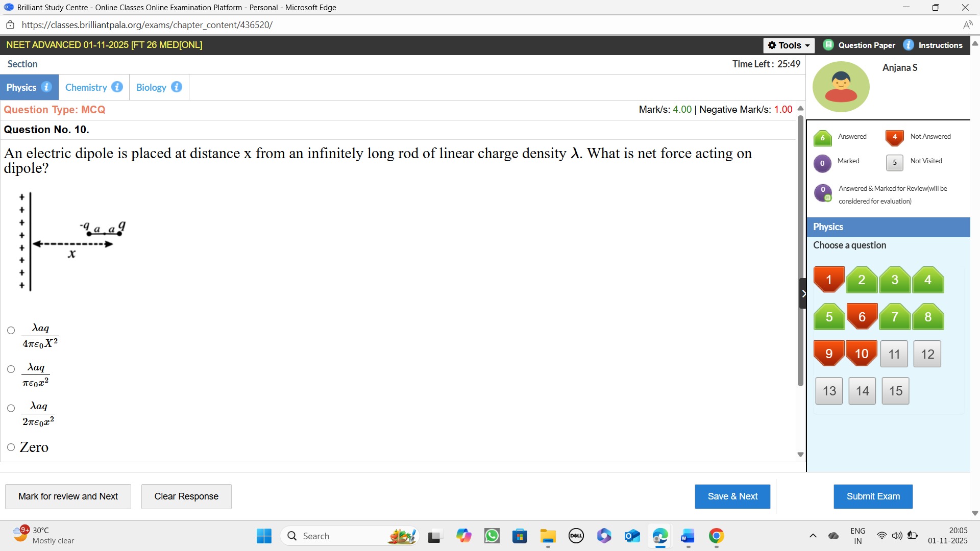The image size is (980, 551).
Task: Switch to the Biology section tab
Action: coord(151,87)
